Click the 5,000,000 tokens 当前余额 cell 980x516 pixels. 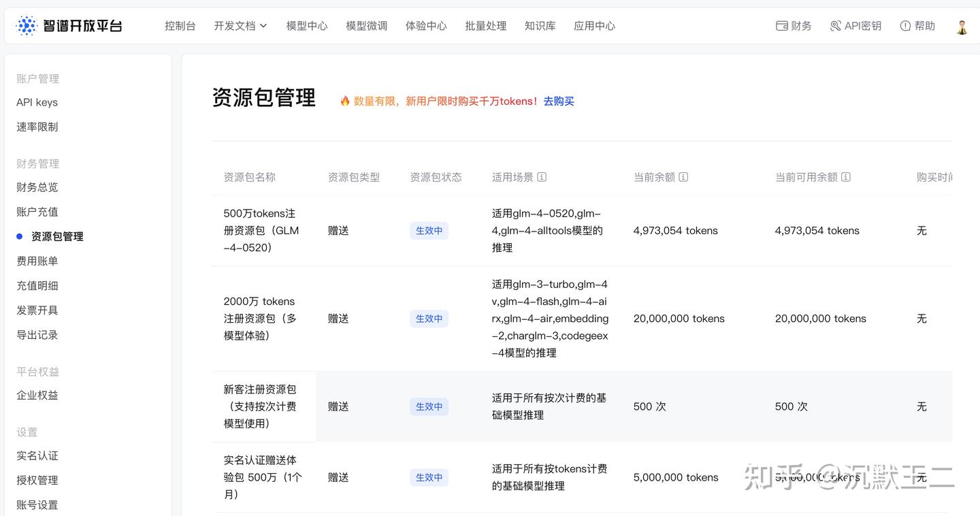tap(676, 477)
